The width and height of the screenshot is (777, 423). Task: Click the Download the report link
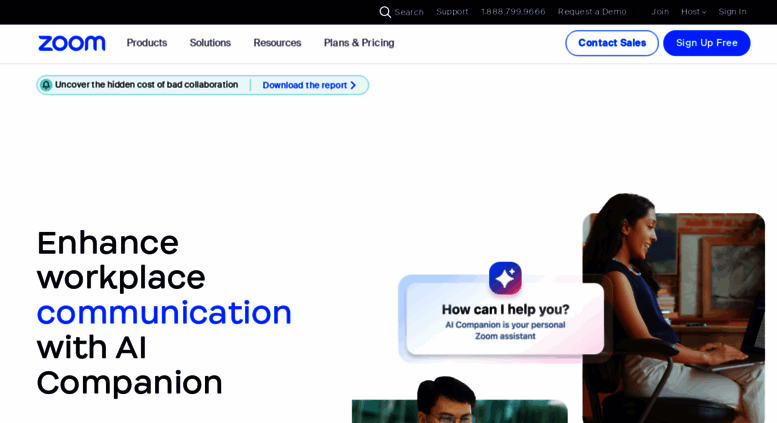coord(309,85)
